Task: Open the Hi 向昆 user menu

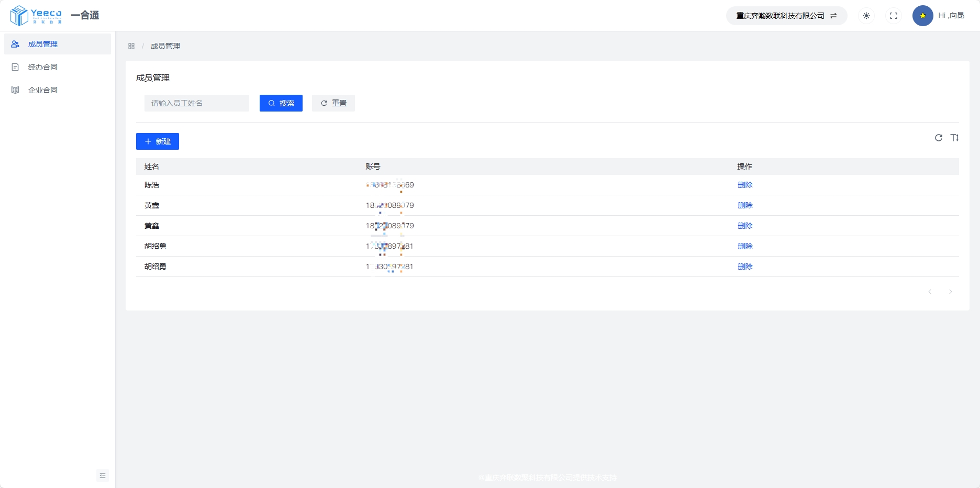Action: 951,16
